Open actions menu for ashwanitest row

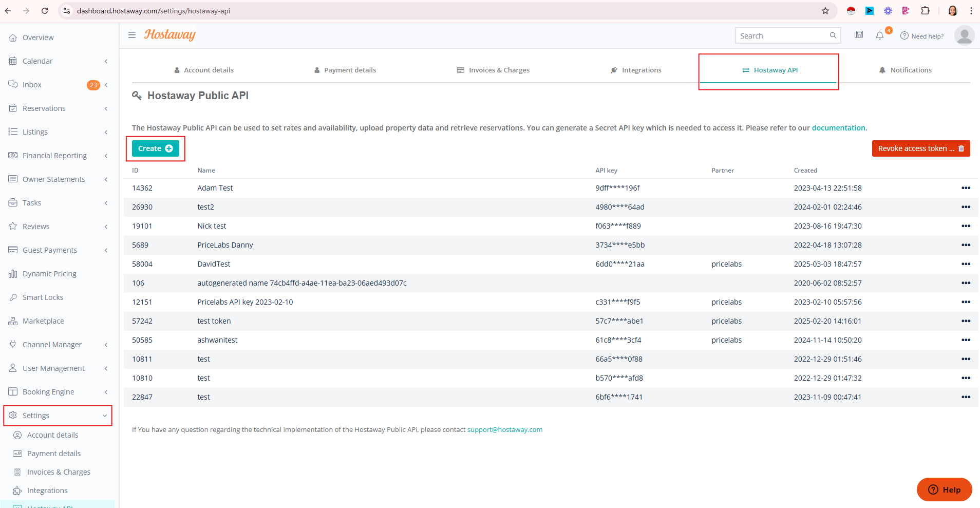point(966,340)
